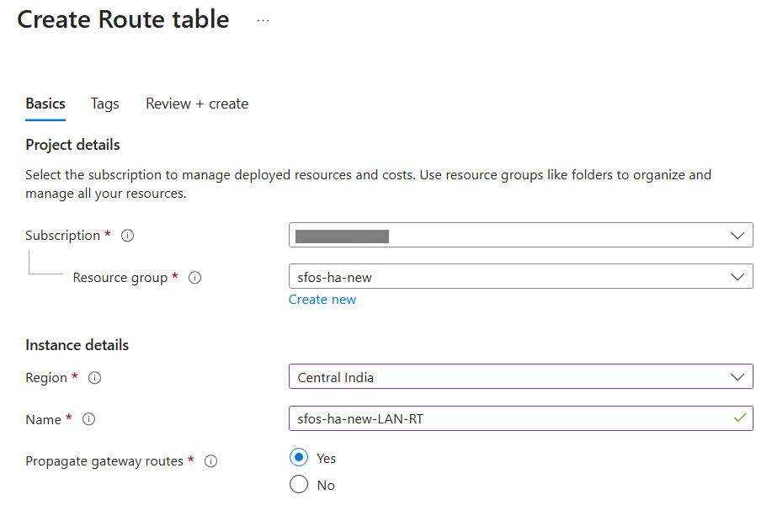Click Create new under Resource group
Image resolution: width=772 pixels, height=532 pixels.
click(322, 300)
